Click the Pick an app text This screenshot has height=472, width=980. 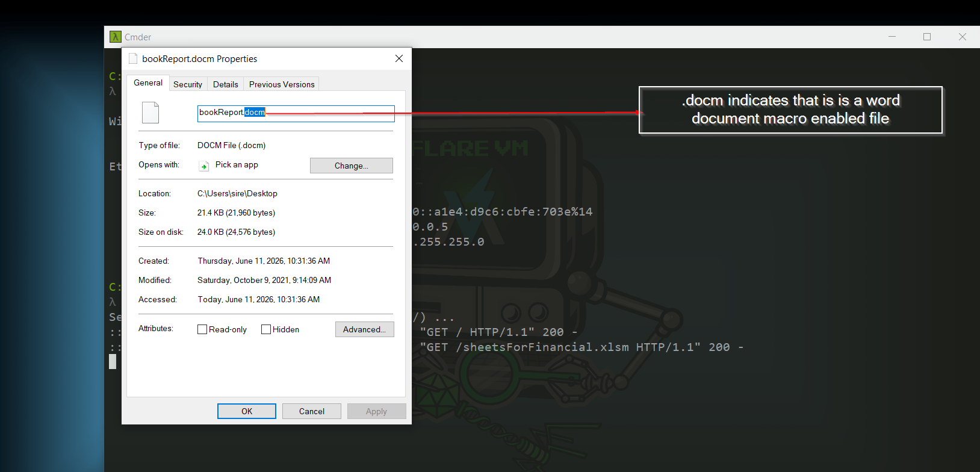(237, 164)
